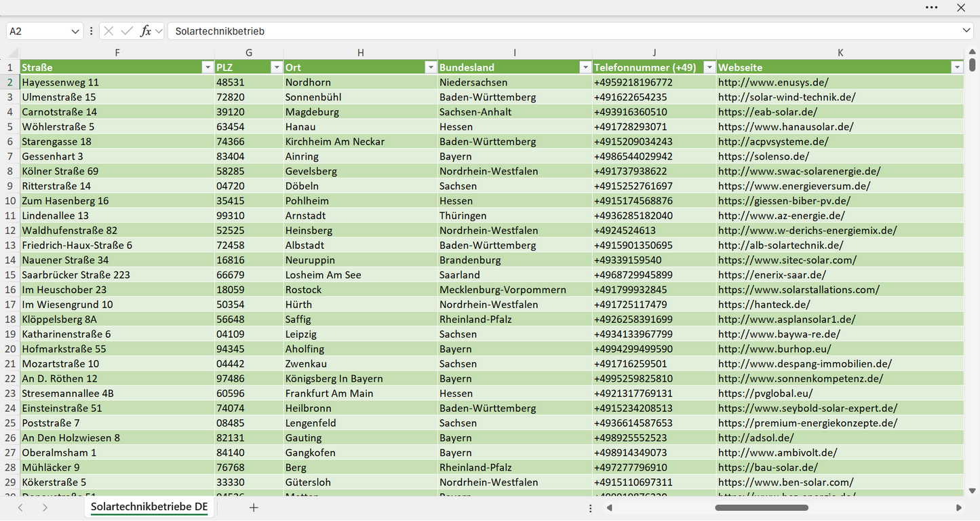
Task: Select the phone number +498914349073
Action: 654,453
